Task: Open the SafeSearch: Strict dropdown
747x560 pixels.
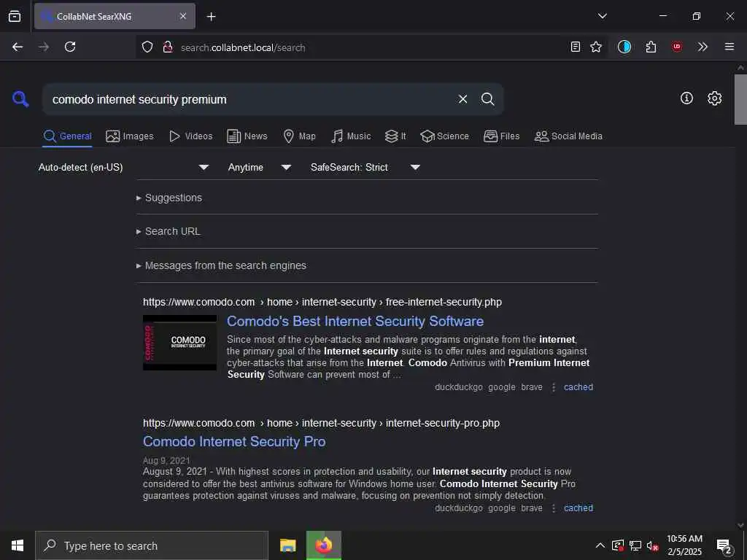Action: (365, 167)
